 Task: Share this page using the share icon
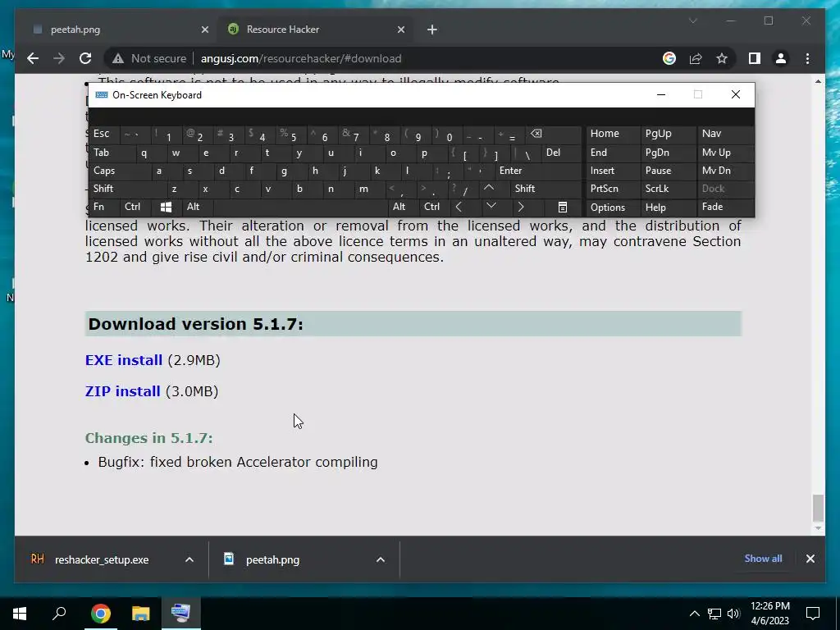696,58
